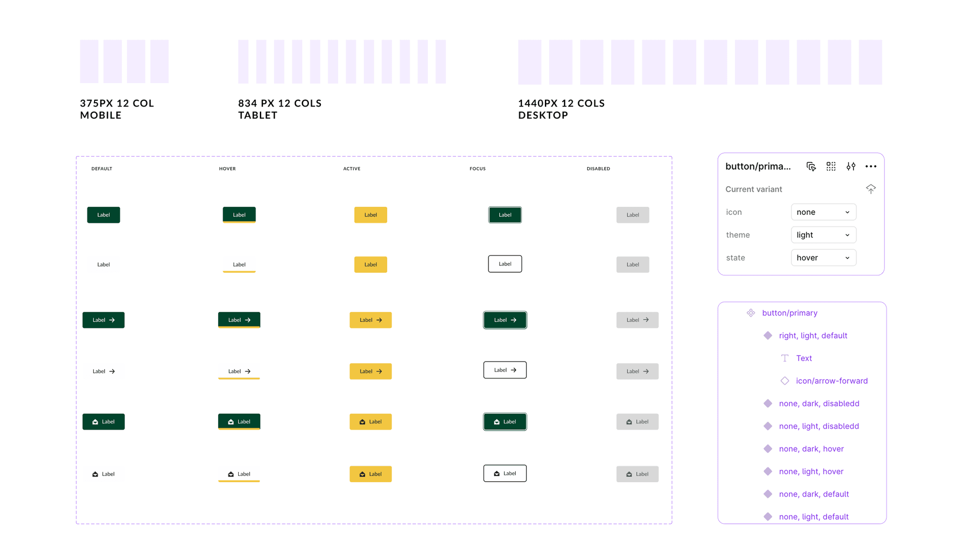Open the icon property dropdown showing none
Screen dimensions: 978x560
pos(823,212)
